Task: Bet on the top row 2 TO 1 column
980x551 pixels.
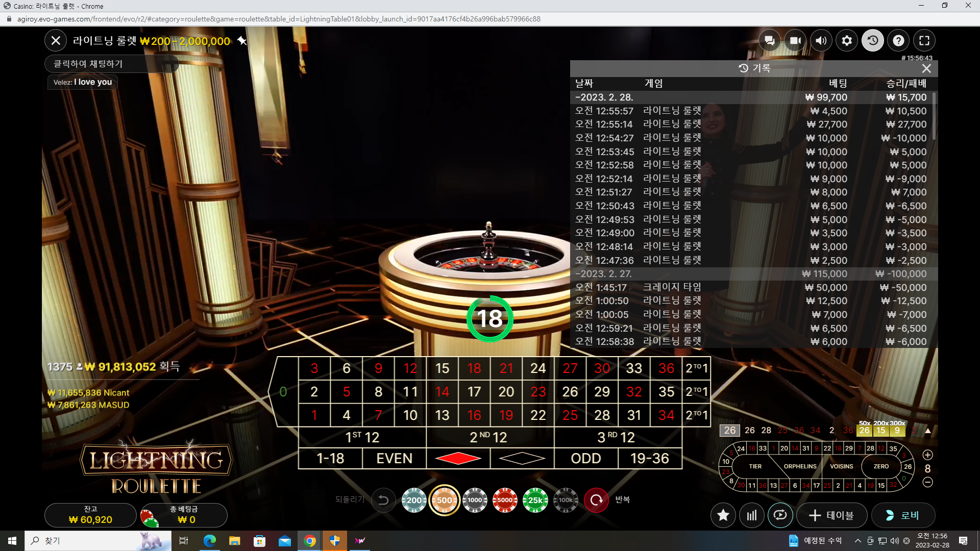Action: (697, 368)
